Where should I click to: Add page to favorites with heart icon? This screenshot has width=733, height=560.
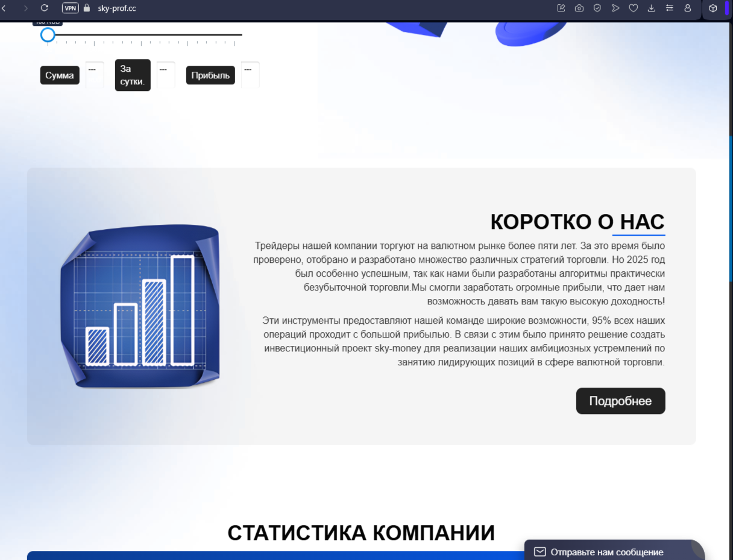634,8
